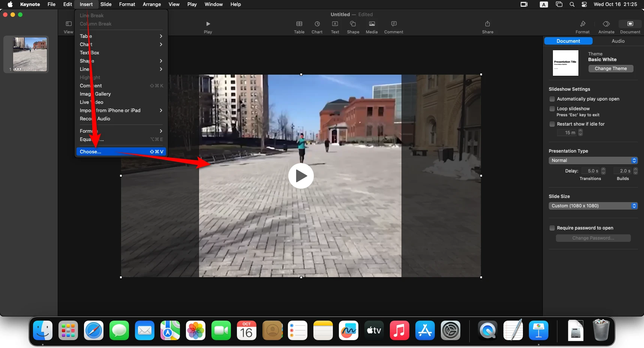Open Launchpad in the Dock

point(68,331)
